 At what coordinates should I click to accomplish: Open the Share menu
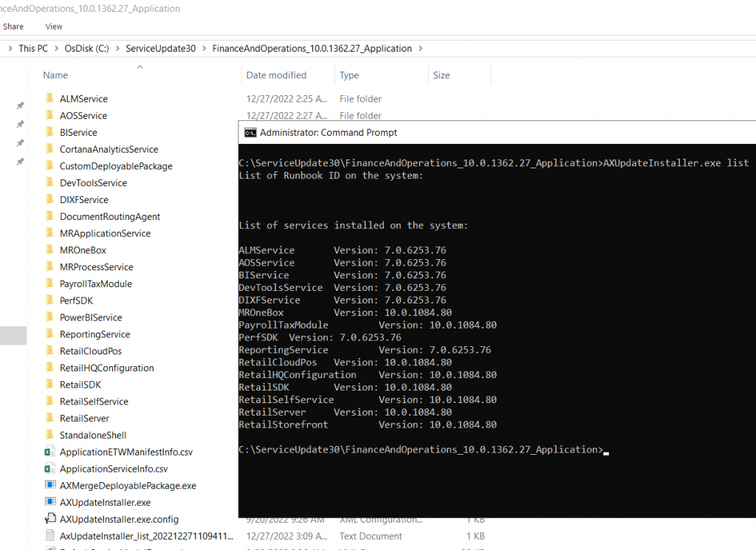[x=13, y=26]
